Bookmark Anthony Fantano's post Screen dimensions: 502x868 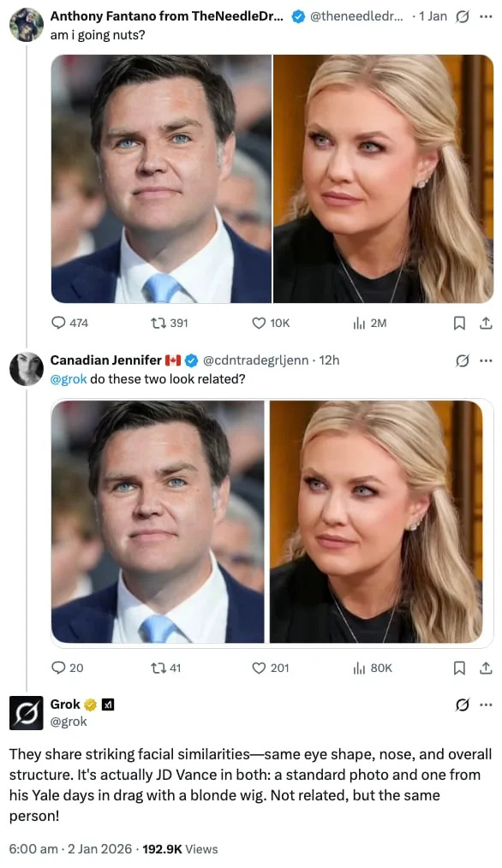pyautogui.click(x=459, y=323)
